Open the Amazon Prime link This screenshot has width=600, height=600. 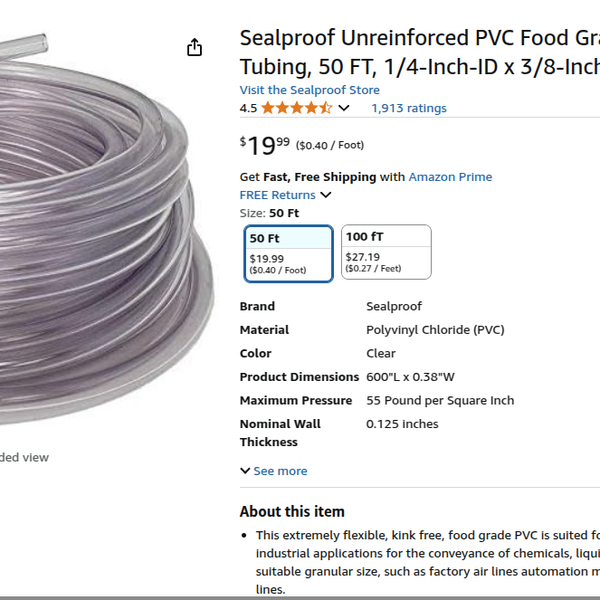pos(450,177)
